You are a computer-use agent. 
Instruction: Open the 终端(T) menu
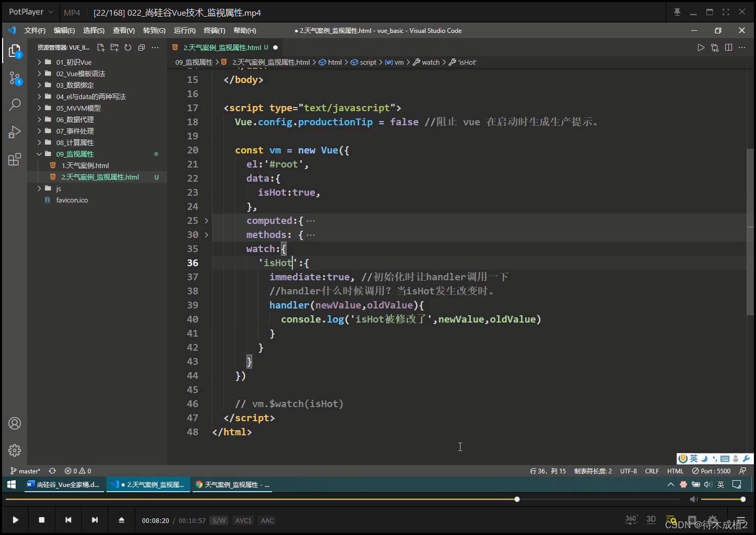(x=214, y=30)
